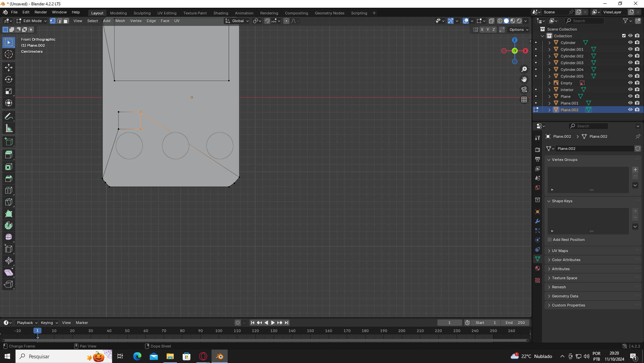Screen dimensions: 644x363
Task: Click the viewport zoom magnifier icon
Action: [524, 69]
